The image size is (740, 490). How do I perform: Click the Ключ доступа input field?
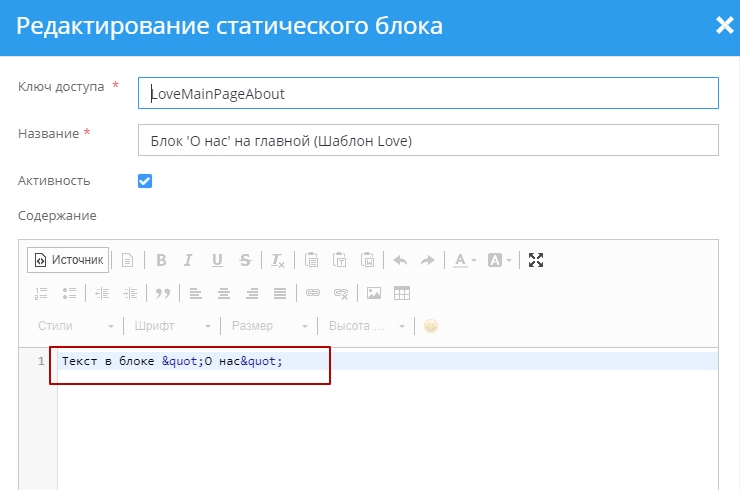tap(428, 93)
